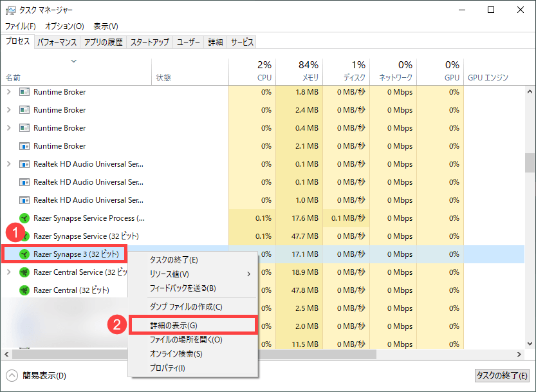
Task: Click icon of Runtime Broker using 1.8 MB
Action: pos(24,92)
